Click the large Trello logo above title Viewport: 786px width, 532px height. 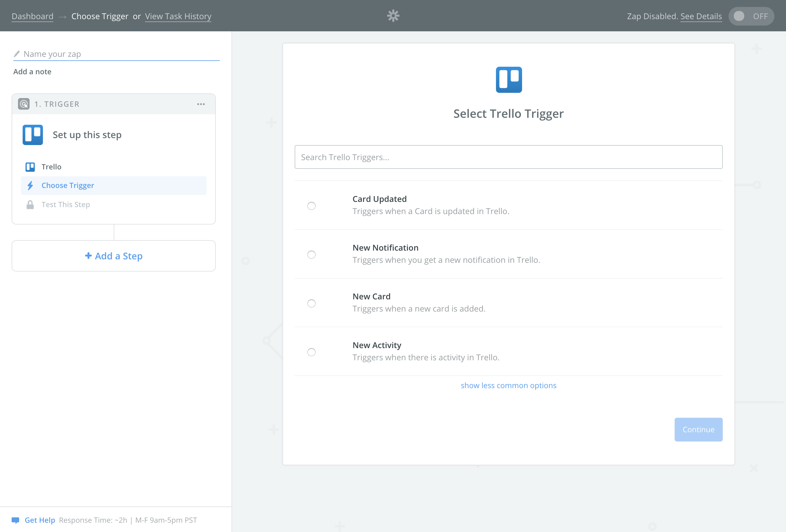point(508,80)
